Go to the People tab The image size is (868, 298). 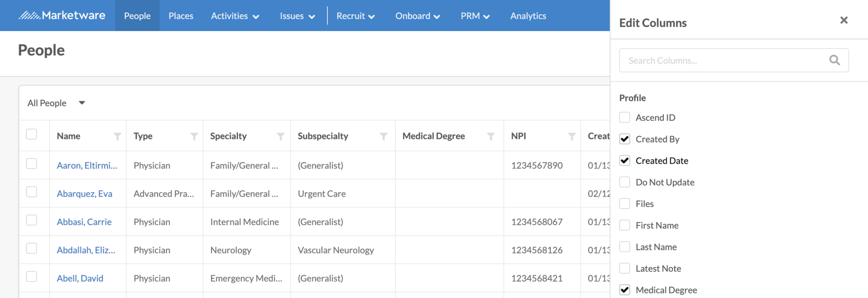[x=137, y=16]
